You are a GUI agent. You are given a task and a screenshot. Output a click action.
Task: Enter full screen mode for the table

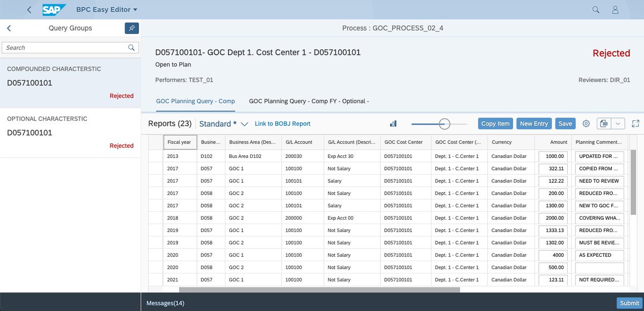pyautogui.click(x=636, y=124)
